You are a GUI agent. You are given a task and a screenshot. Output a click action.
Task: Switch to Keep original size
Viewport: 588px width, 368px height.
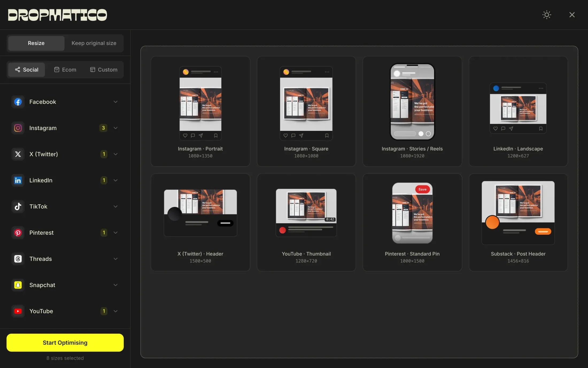pyautogui.click(x=94, y=43)
